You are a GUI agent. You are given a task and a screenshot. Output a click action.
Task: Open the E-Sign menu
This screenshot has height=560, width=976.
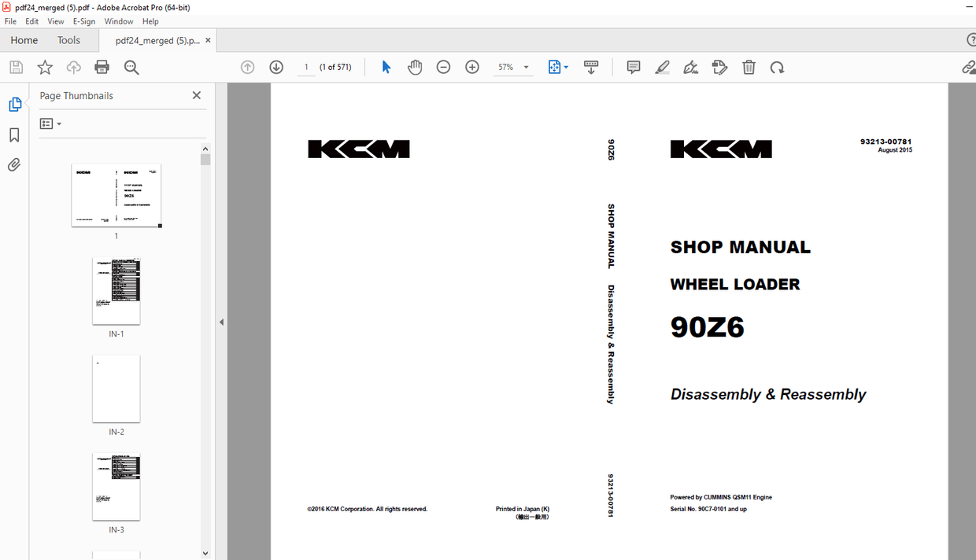(83, 21)
